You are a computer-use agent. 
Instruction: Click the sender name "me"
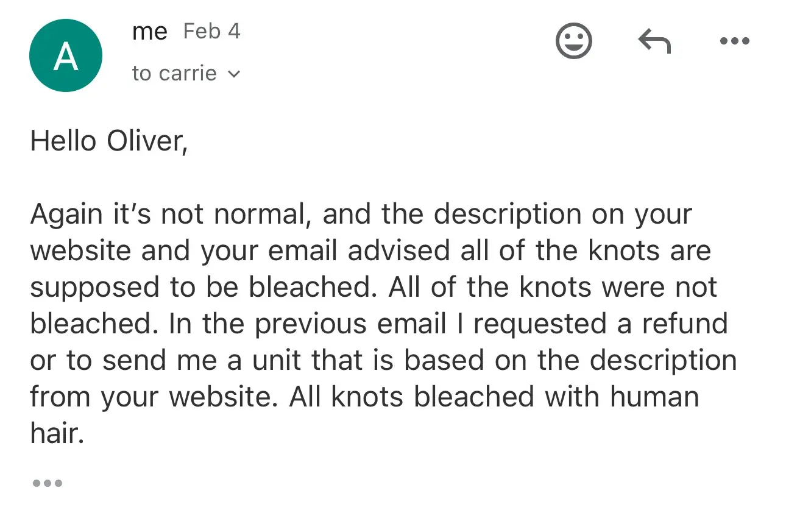(x=149, y=32)
